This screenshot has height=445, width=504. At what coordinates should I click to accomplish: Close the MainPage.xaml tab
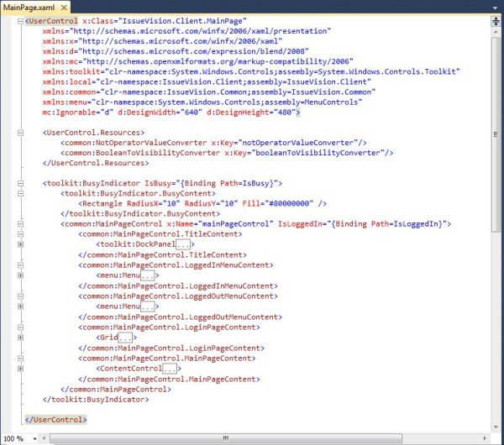click(64, 8)
